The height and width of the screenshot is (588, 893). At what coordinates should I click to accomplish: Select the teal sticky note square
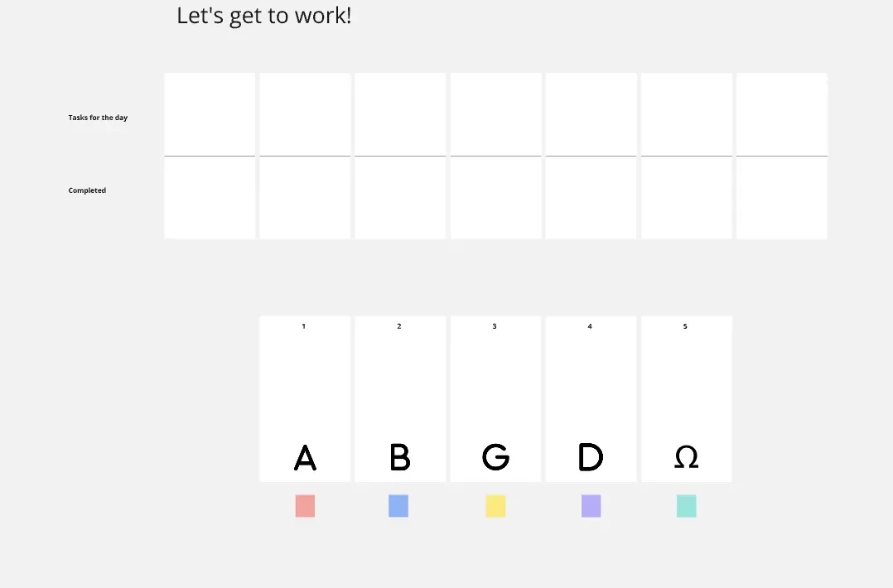click(686, 506)
